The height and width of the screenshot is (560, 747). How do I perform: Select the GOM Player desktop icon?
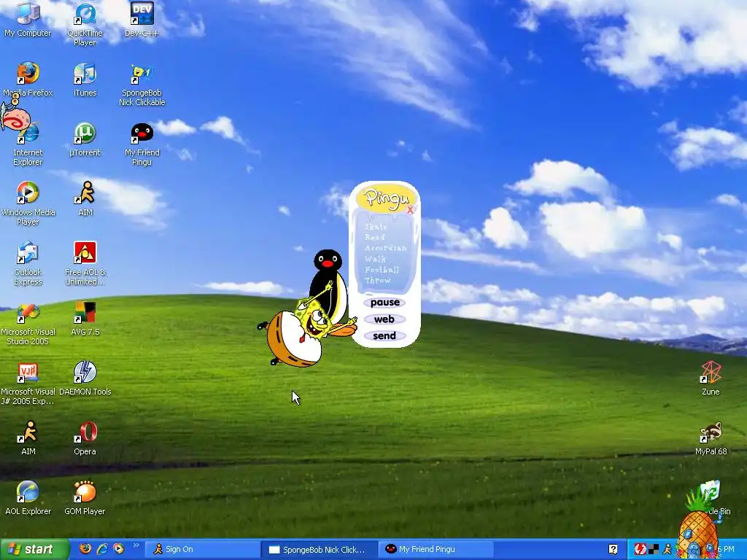[85, 497]
